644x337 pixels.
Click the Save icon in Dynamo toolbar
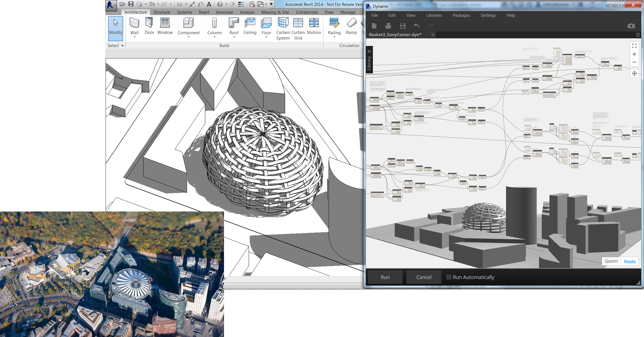pos(403,26)
